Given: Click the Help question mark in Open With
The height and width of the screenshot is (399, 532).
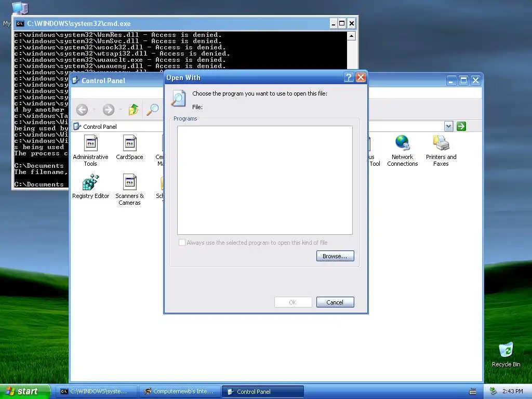Looking at the screenshot, I should pos(349,78).
